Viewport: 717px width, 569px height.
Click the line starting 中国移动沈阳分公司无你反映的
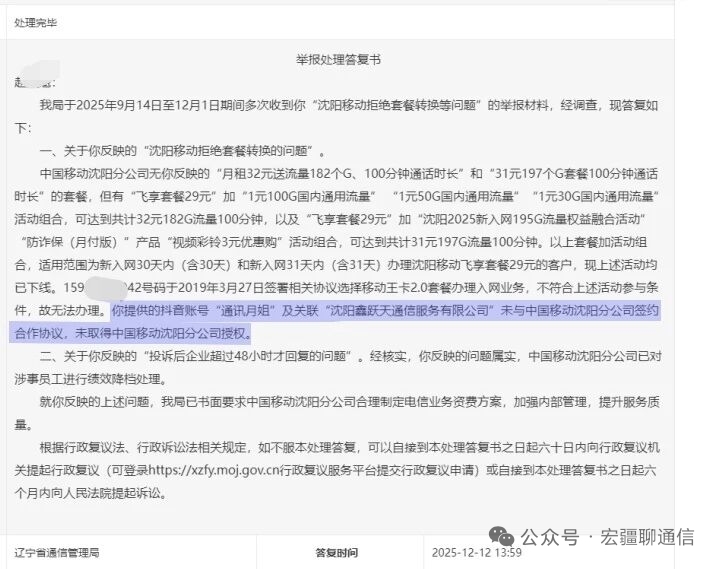coord(348,174)
